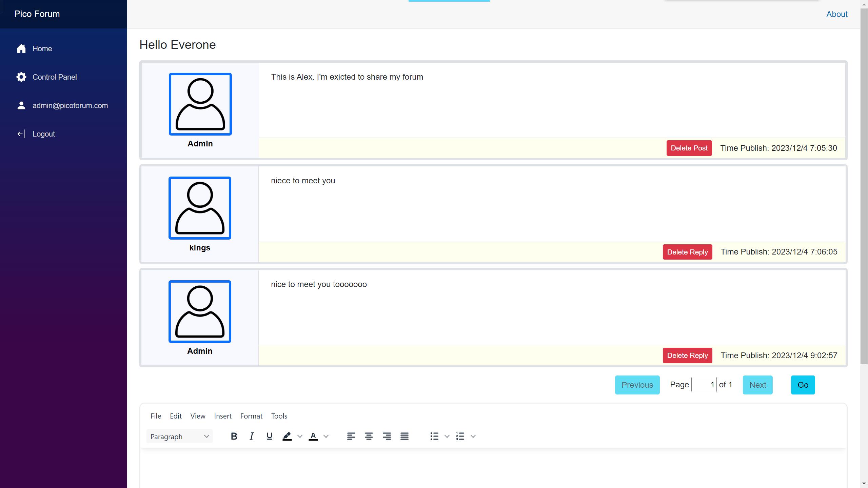Click the timestamp 2023/12/4 9:02:57
The height and width of the screenshot is (488, 868).
805,355
